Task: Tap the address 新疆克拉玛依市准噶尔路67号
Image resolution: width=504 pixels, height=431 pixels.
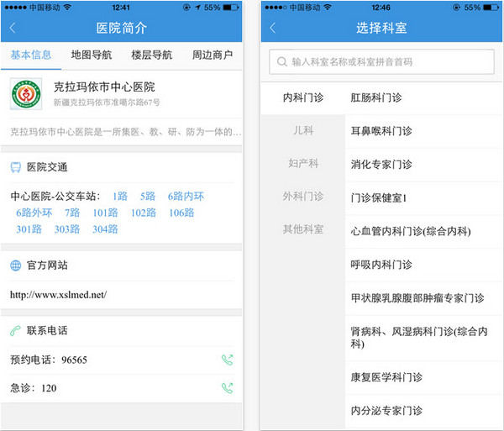Action: click(x=107, y=102)
